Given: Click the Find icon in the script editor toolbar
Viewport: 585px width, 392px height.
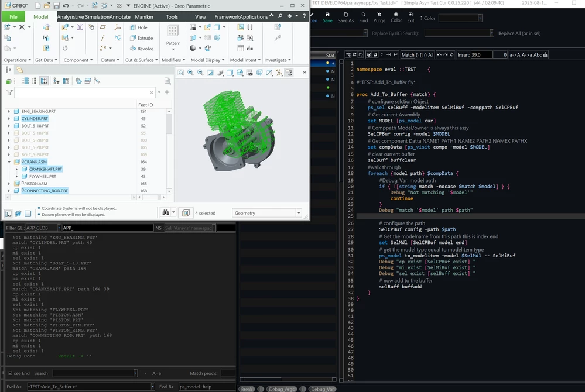Looking at the screenshot, I should point(364,18).
